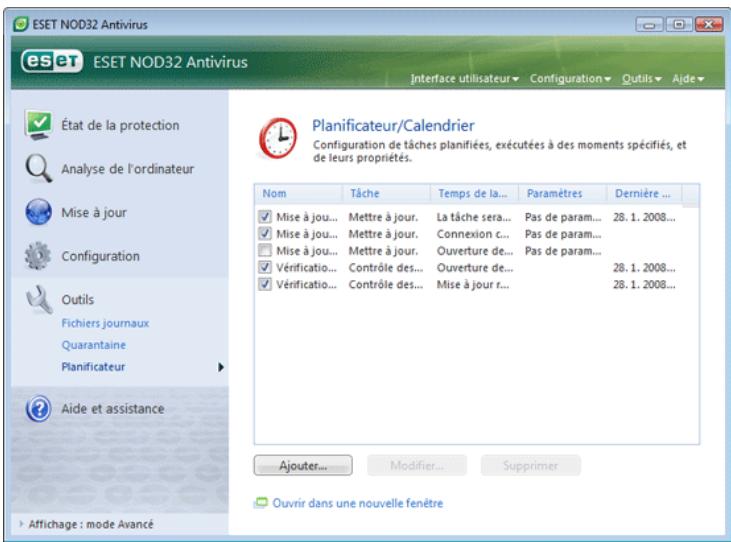This screenshot has width=731, height=542.
Task: Sort by the Paramètres column header
Action: (x=563, y=193)
